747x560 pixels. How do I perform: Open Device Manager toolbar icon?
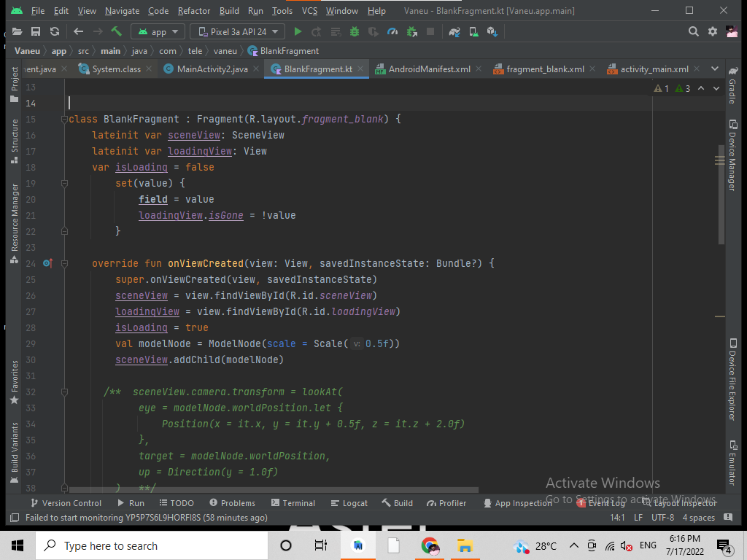[472, 31]
